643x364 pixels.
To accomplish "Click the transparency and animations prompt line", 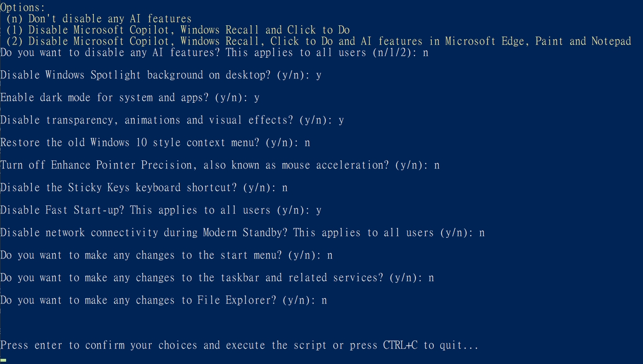I will (172, 120).
